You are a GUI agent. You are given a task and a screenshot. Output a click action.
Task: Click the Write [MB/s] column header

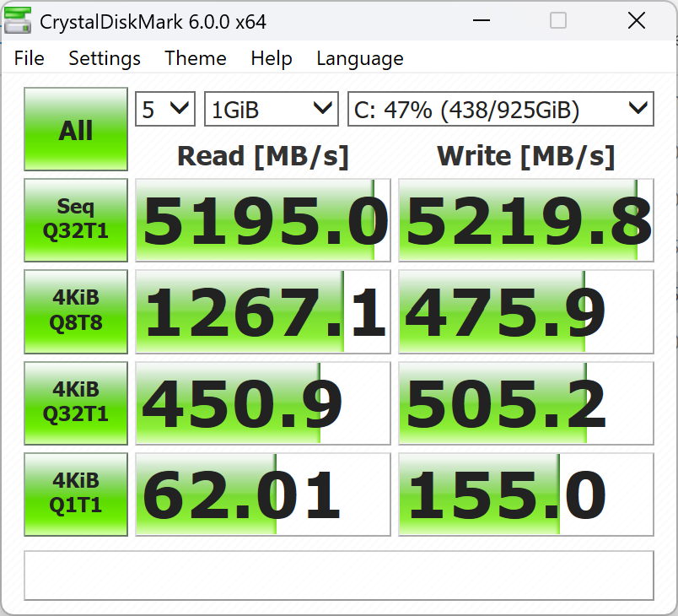tap(526, 156)
